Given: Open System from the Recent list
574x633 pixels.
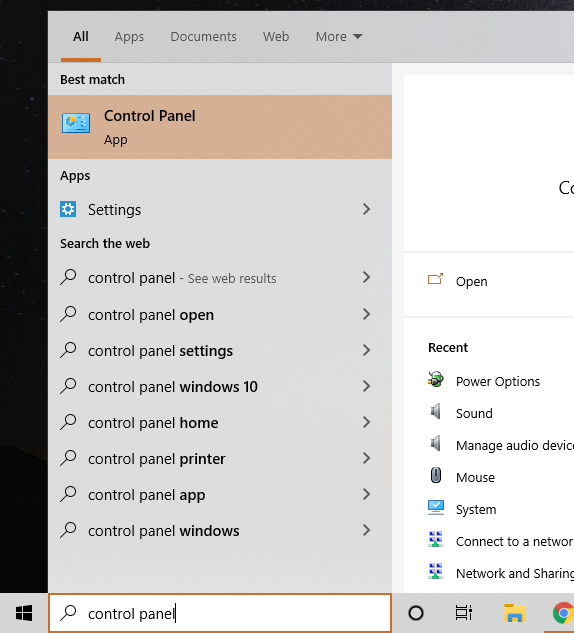Looking at the screenshot, I should coord(476,509).
